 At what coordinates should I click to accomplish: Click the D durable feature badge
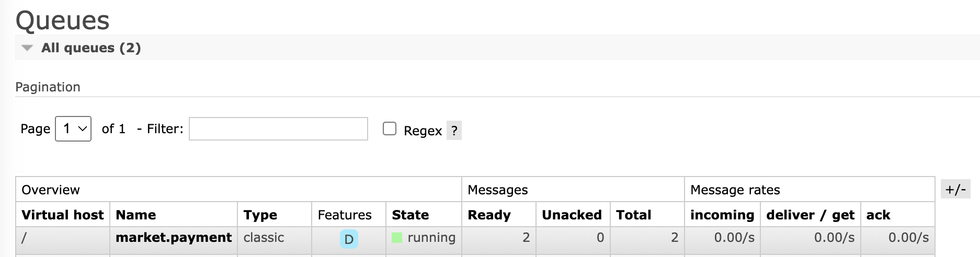point(349,239)
